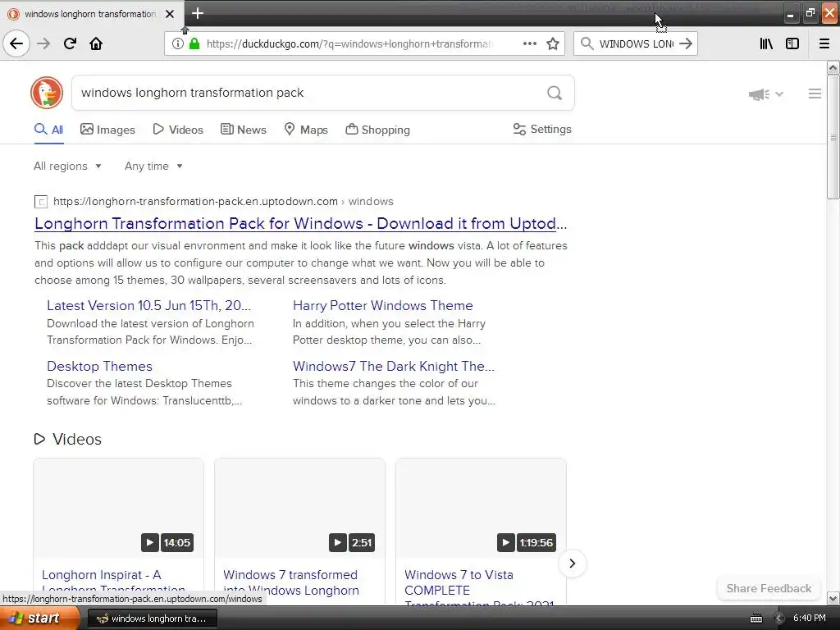The image size is (840, 630).
Task: Open Windows 7 to Vista COMPLETE link
Action: point(479,587)
